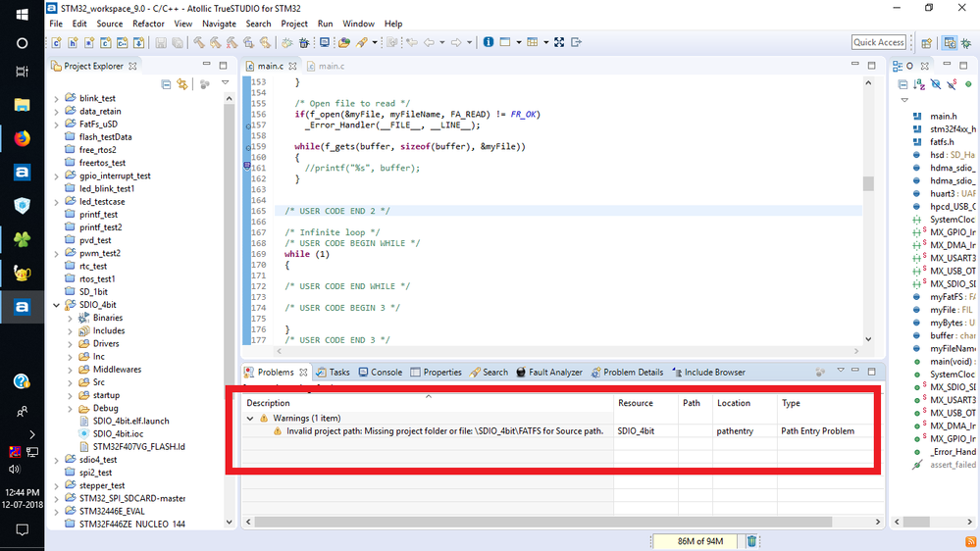The width and height of the screenshot is (980, 551).
Task: Toggle the green dot filter in Outline toolbar
Action: tap(968, 84)
